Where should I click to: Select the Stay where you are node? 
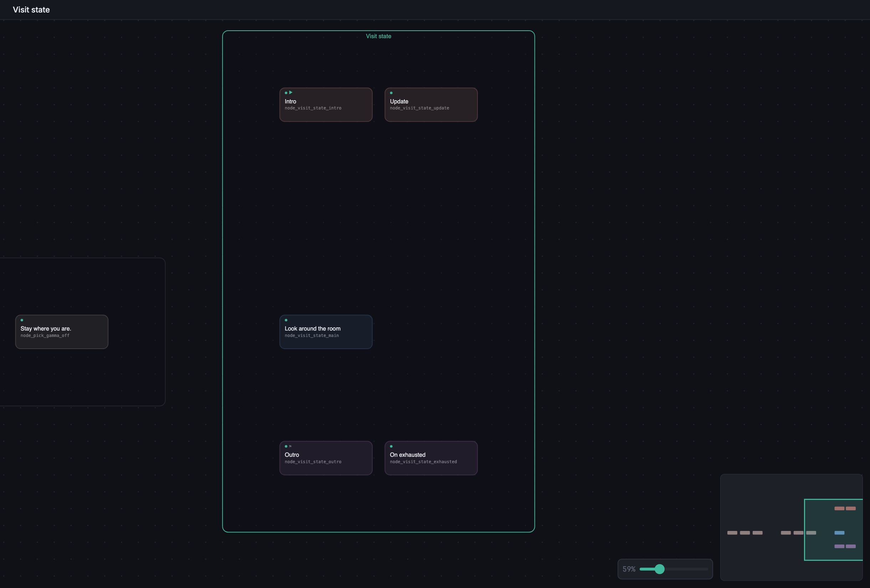[x=62, y=332]
